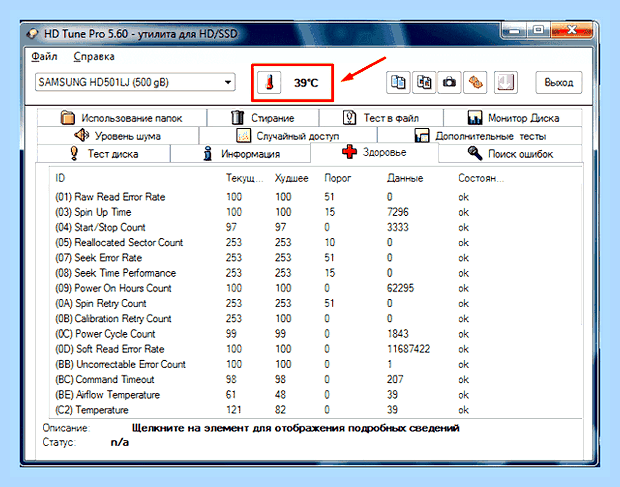
Task: Click the 39°C temperature reading
Action: [306, 83]
